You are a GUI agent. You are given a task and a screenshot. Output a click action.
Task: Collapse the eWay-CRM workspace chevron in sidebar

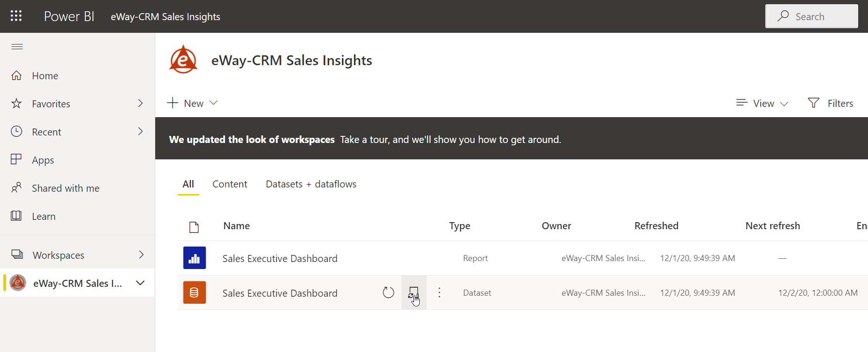[140, 283]
